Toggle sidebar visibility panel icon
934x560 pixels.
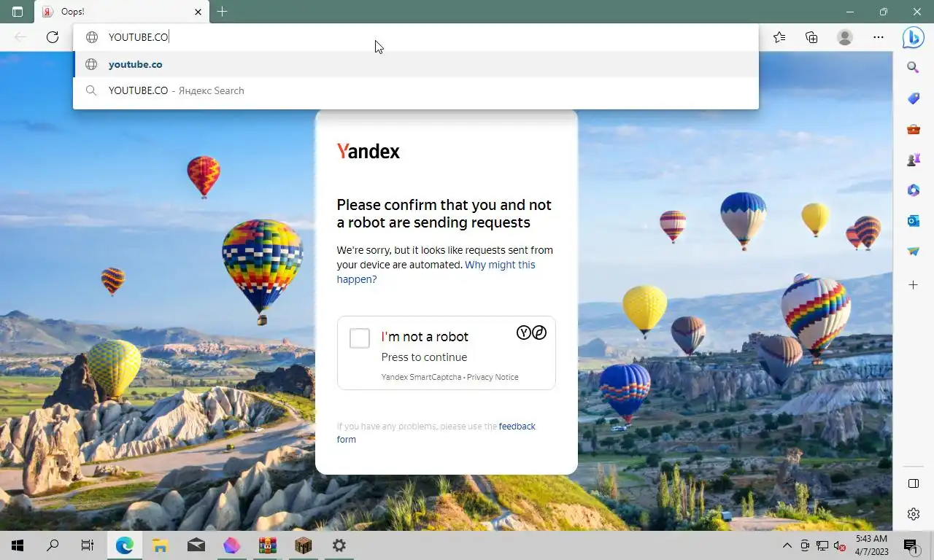point(913,483)
